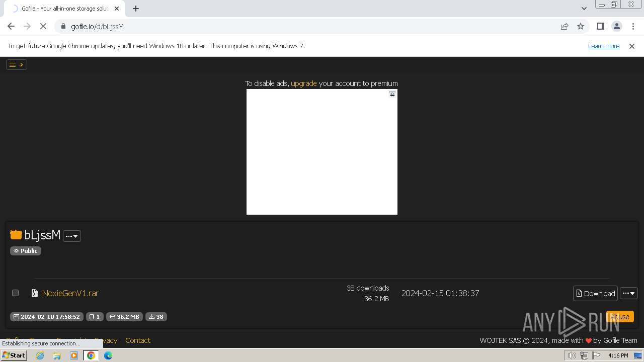Launch Internet Explorer from the taskbar

pyautogui.click(x=40, y=355)
